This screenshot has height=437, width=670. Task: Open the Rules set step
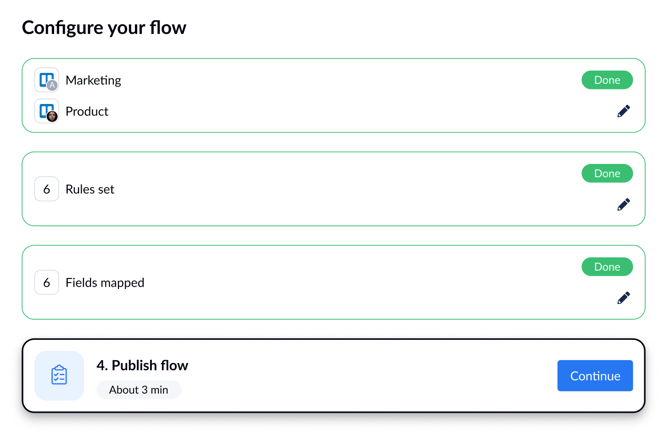90,189
